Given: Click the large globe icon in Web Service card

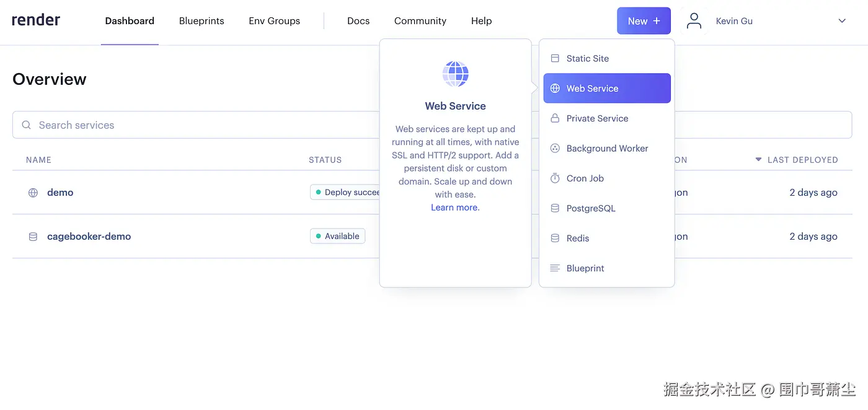Looking at the screenshot, I should 455,74.
